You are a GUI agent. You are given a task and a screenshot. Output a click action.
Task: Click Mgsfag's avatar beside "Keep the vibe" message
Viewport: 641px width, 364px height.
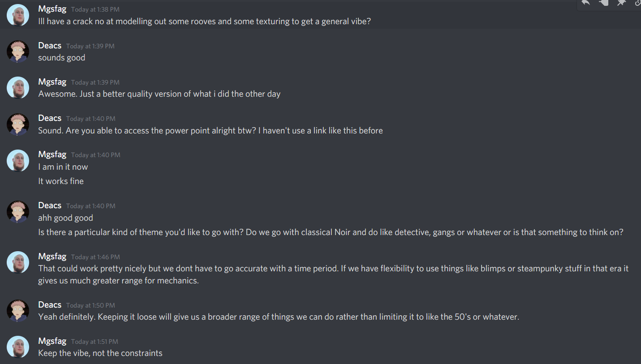click(18, 347)
